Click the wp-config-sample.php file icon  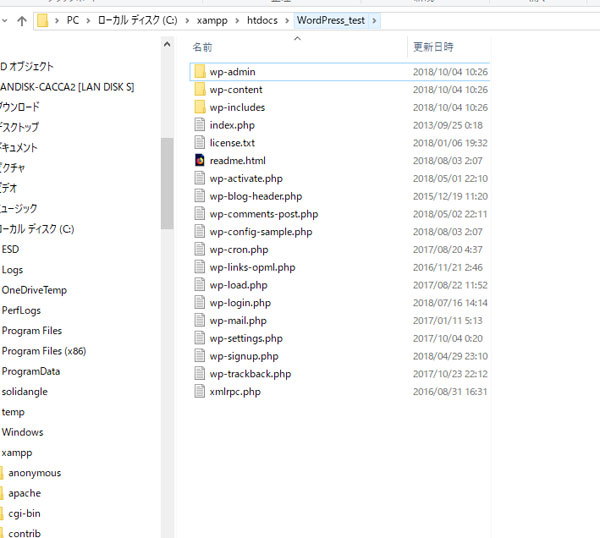(199, 232)
